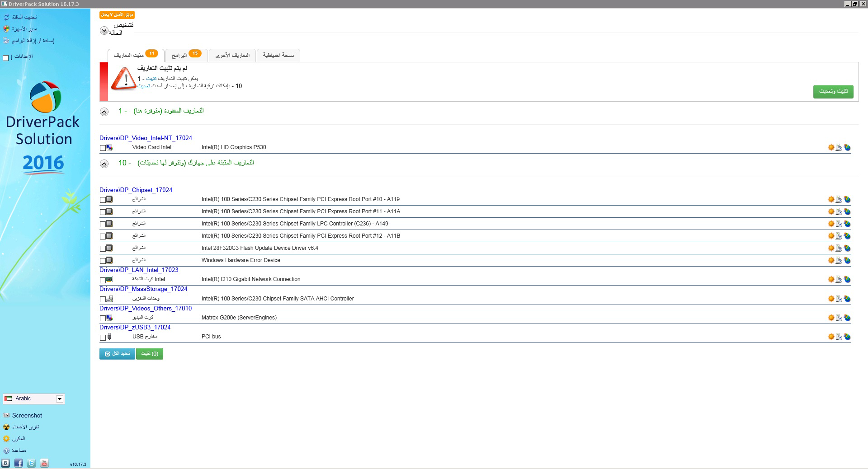This screenshot has height=469, width=868.
Task: Click the blue select all button
Action: pyautogui.click(x=117, y=353)
